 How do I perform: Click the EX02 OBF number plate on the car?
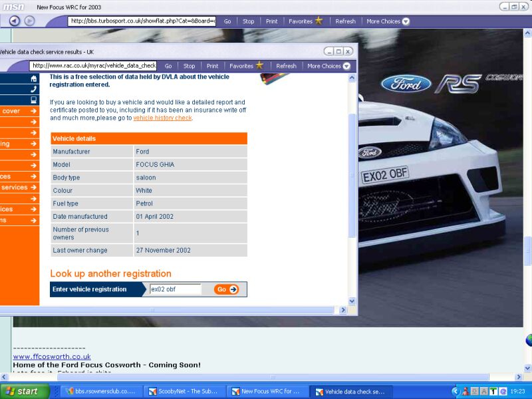(x=385, y=175)
